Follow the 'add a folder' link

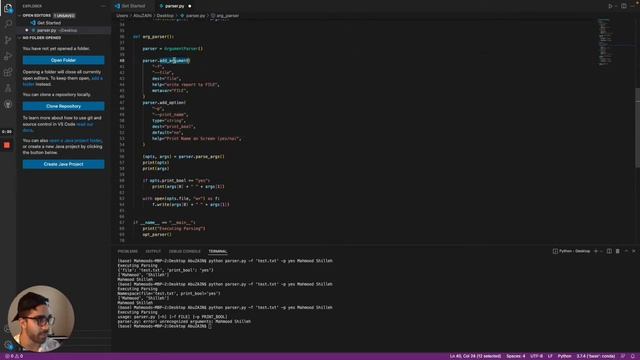point(97,78)
